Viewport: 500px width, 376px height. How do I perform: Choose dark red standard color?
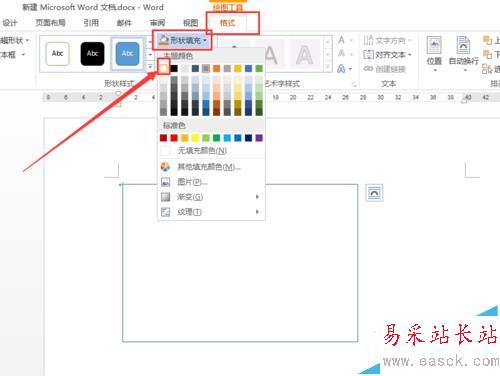tap(163, 138)
